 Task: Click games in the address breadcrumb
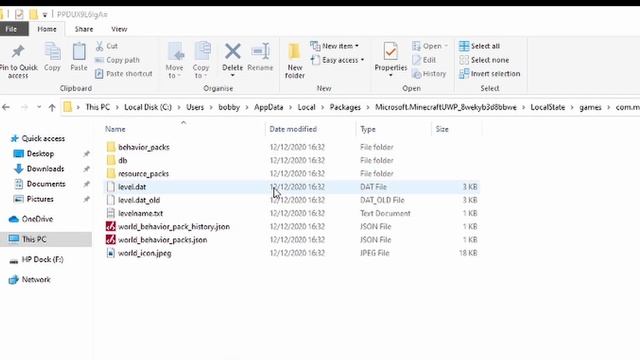[x=590, y=107]
